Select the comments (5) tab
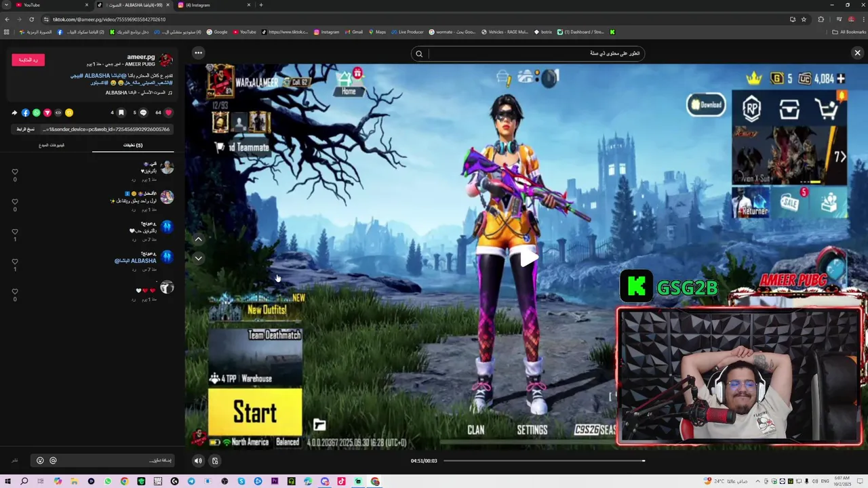Image resolution: width=868 pixels, height=488 pixels. click(x=133, y=145)
